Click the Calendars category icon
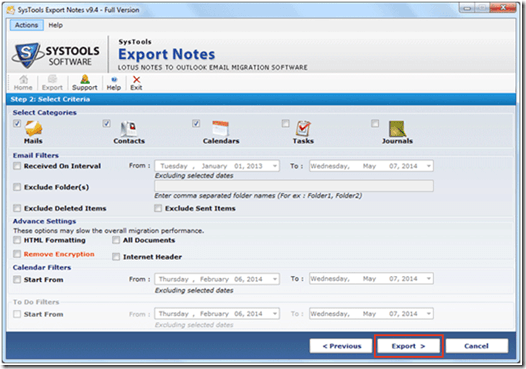Viewport: 526px width, 369px height. click(x=220, y=129)
